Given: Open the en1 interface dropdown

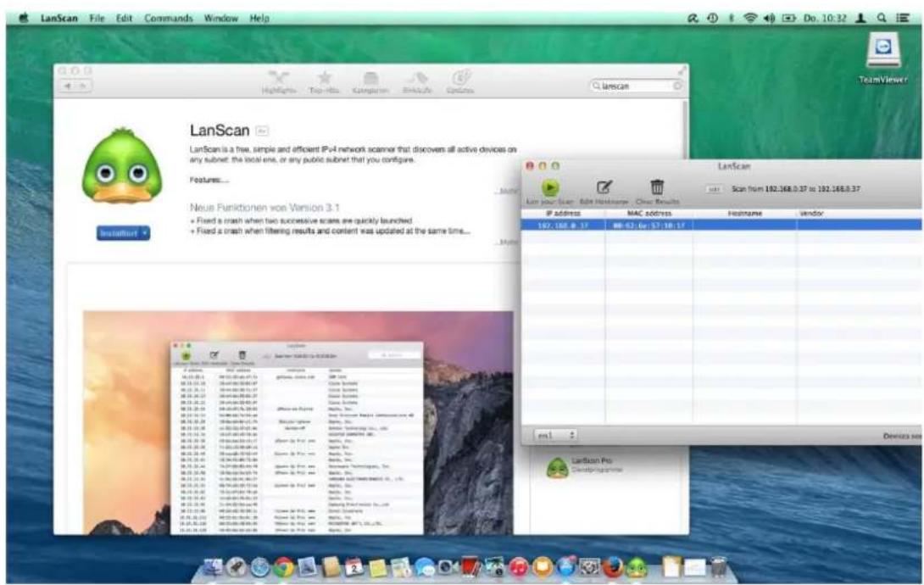Looking at the screenshot, I should click(554, 436).
